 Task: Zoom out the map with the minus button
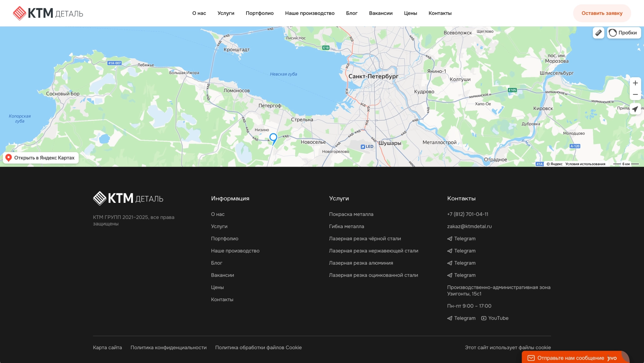pos(635,94)
